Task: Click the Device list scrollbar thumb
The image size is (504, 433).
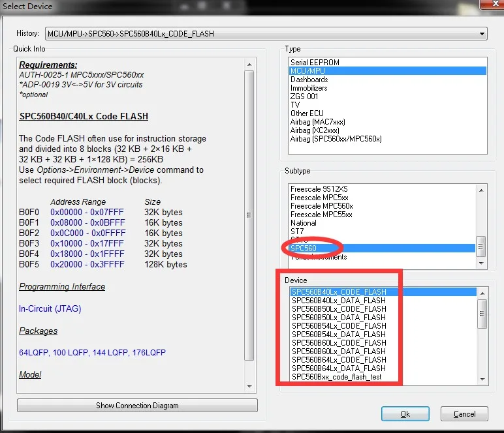Action: [482, 314]
